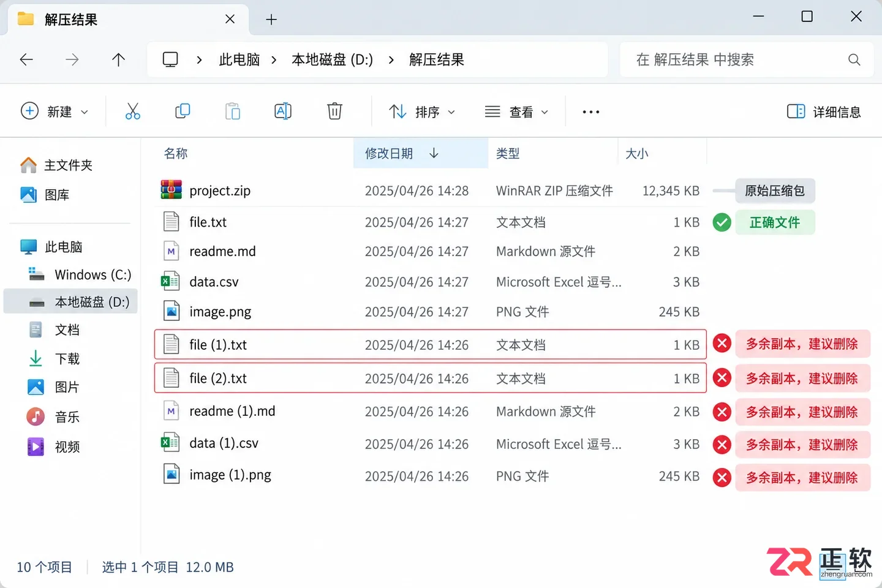The image size is (882, 588).
Task: Click the image.png picture file icon
Action: coord(171,311)
